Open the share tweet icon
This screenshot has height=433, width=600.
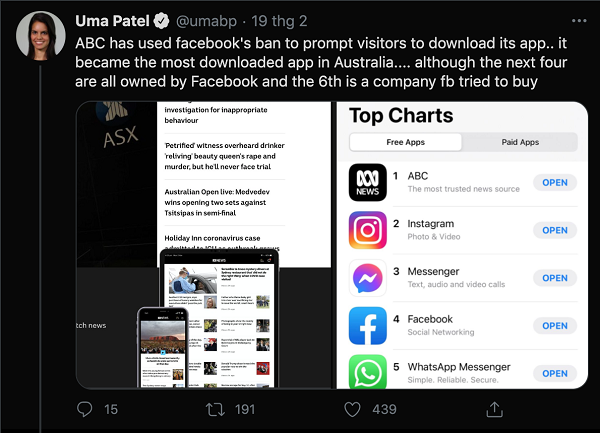pos(494,409)
